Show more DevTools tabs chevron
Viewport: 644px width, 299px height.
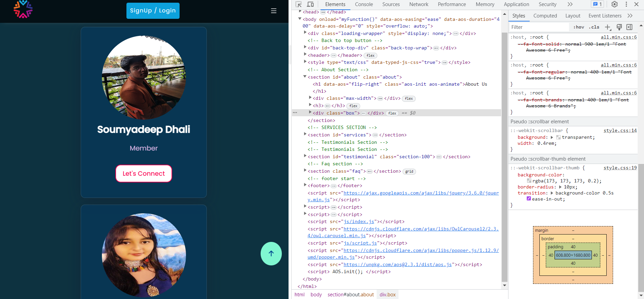pyautogui.click(x=570, y=4)
